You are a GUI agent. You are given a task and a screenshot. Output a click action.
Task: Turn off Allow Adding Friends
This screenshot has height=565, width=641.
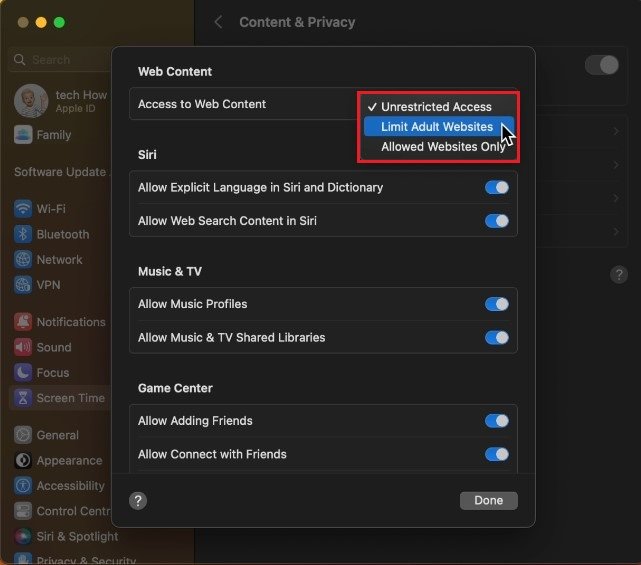pyautogui.click(x=497, y=421)
